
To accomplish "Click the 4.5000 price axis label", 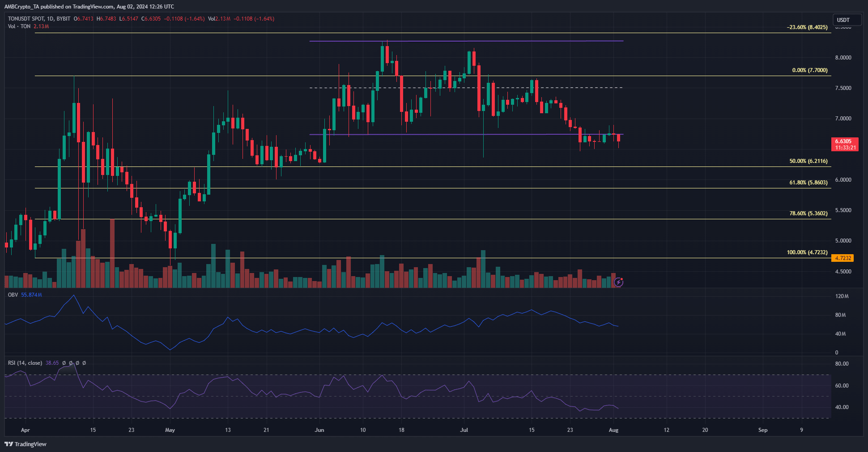I will click(843, 272).
